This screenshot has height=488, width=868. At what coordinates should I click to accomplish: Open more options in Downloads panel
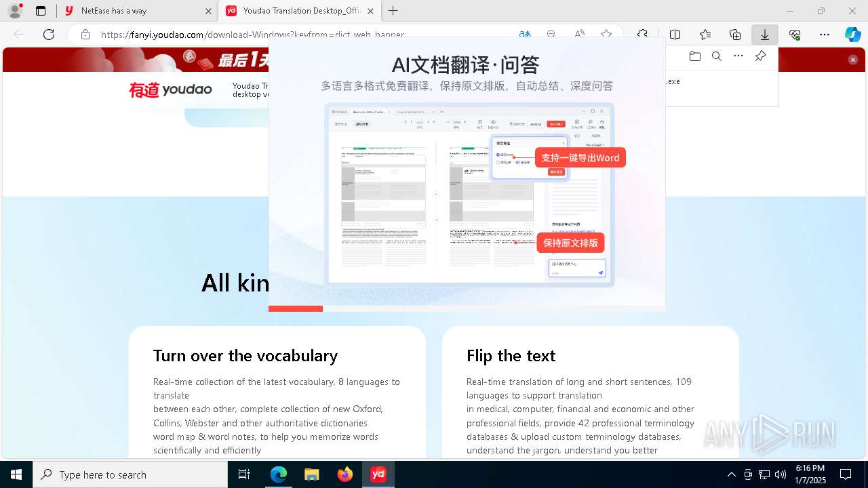pyautogui.click(x=738, y=56)
